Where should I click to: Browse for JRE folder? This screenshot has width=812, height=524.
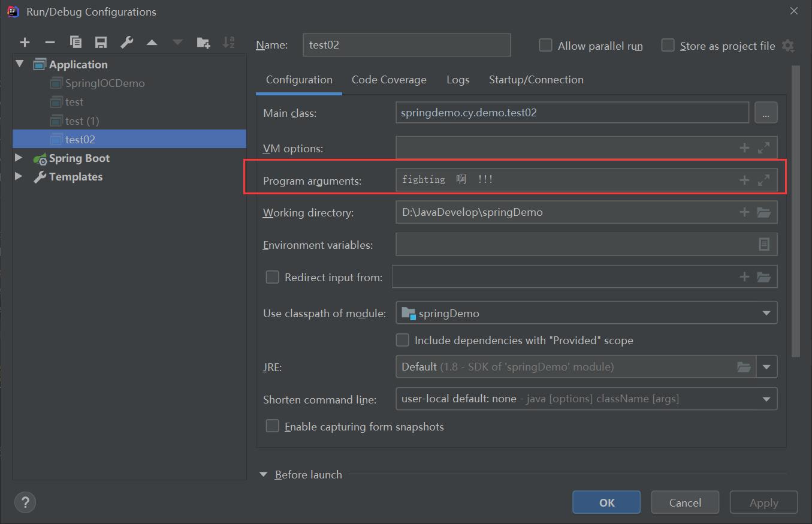(x=744, y=367)
